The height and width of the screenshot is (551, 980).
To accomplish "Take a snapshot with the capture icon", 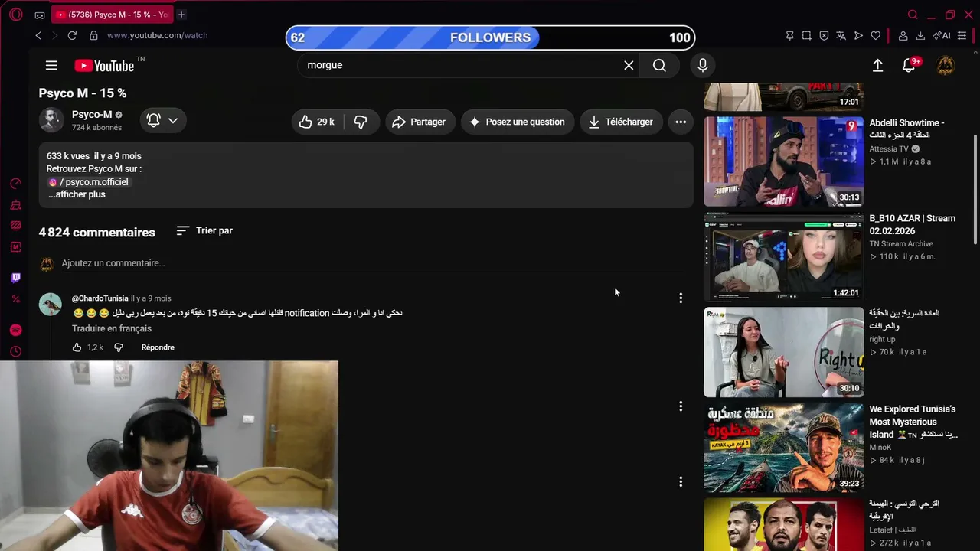I will coord(806,35).
